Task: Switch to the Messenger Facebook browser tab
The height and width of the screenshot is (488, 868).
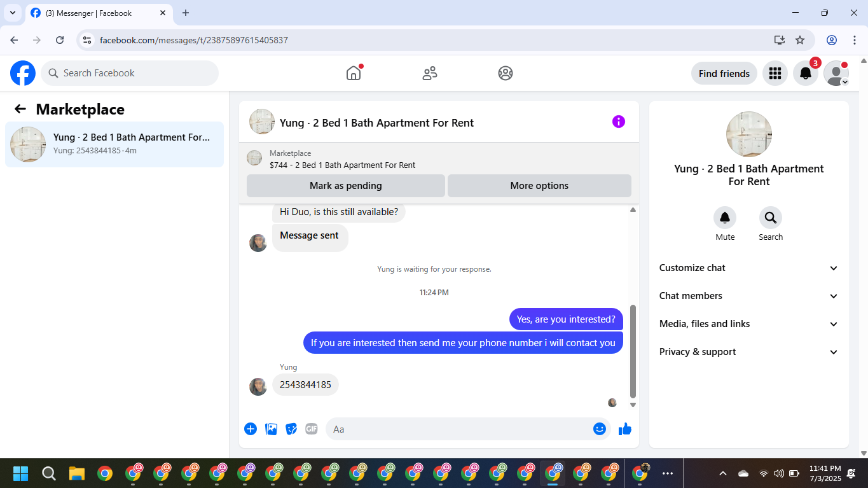Action: pos(98,13)
